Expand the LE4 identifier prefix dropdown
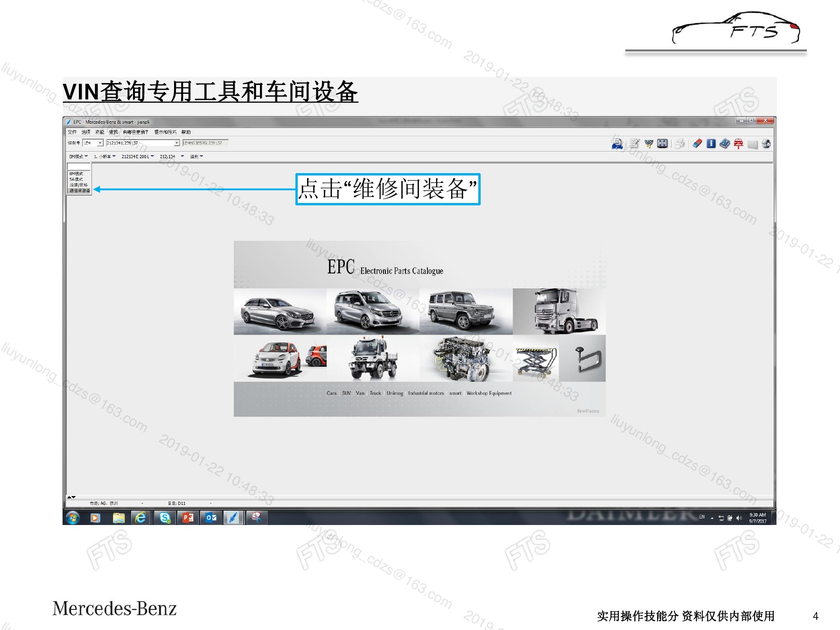The image size is (840, 630). (100, 143)
